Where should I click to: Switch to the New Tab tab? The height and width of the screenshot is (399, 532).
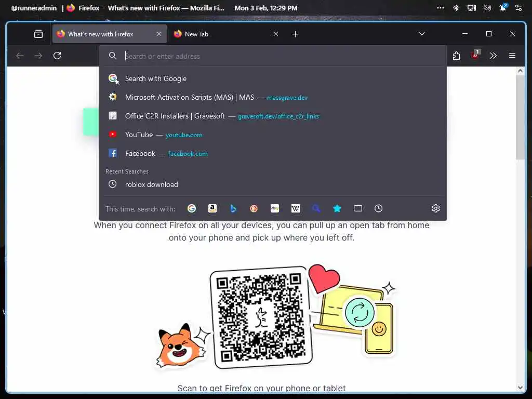pos(227,34)
